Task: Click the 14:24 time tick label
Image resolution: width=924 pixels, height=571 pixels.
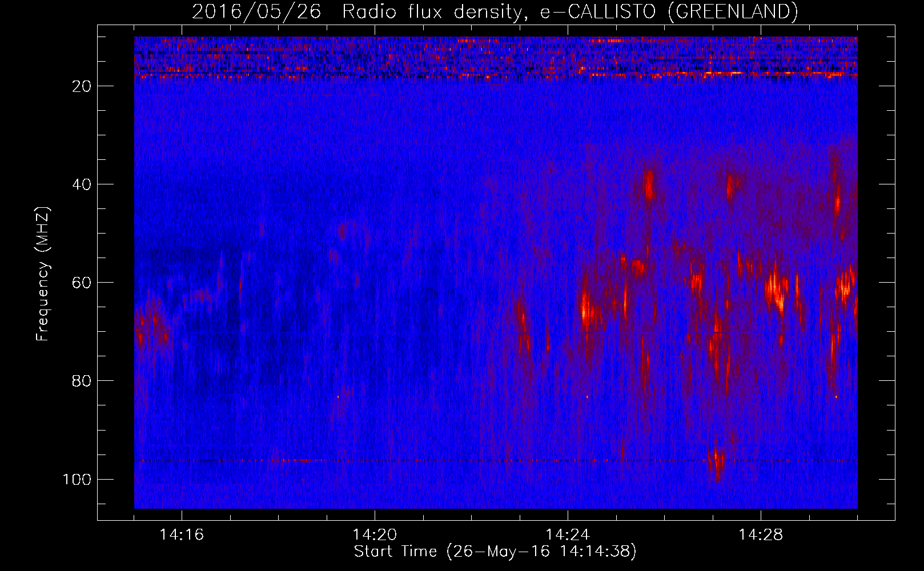Action: [568, 534]
